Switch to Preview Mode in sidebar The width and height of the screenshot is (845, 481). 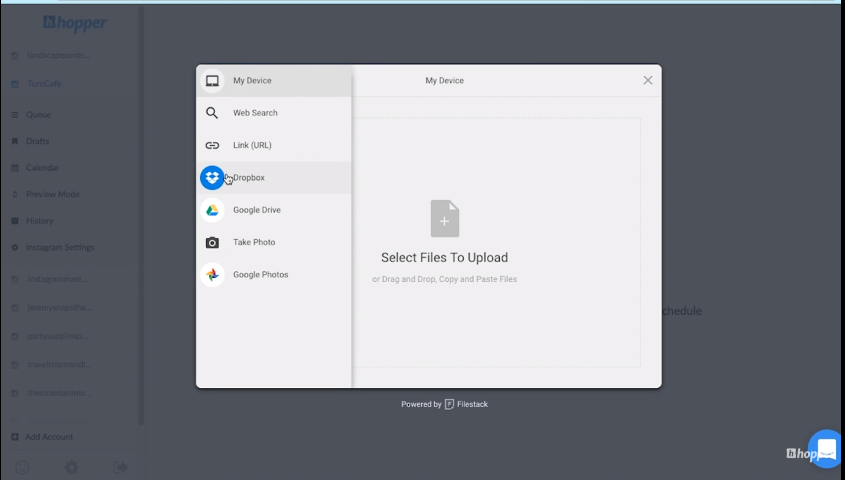[52, 194]
